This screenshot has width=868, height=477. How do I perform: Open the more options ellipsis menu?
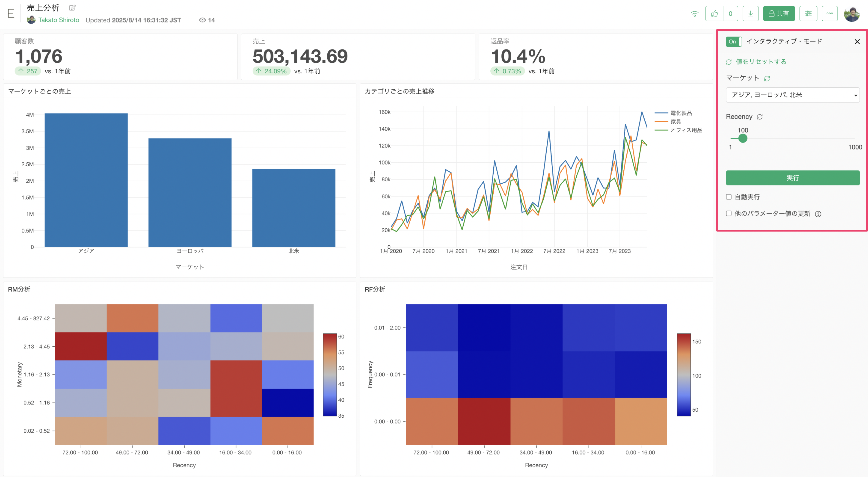(x=830, y=13)
